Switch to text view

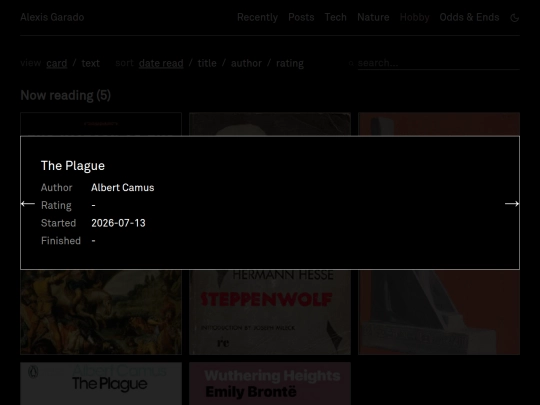[x=90, y=63]
